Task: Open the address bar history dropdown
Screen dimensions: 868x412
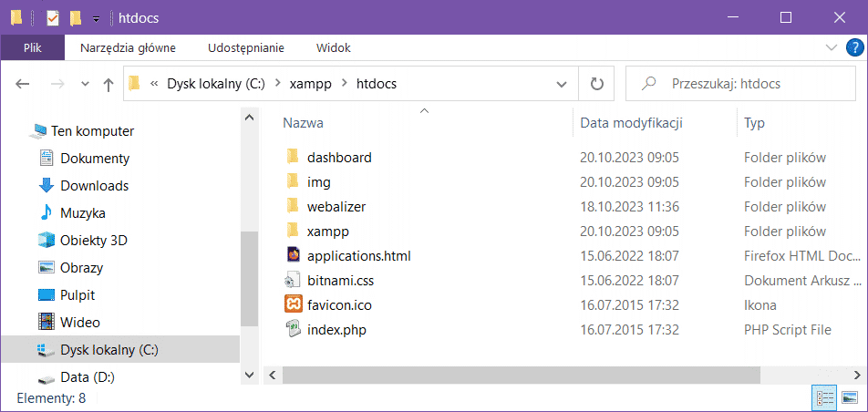Action: point(562,84)
